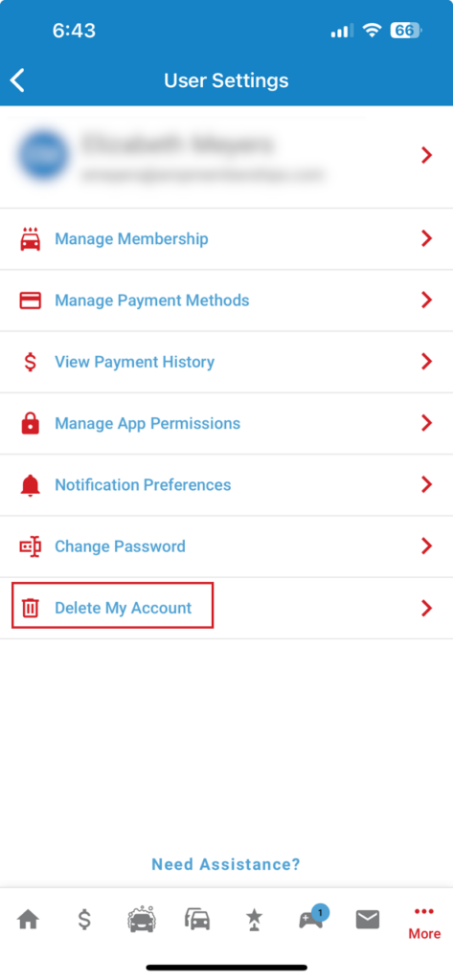This screenshot has height=980, width=453.
Task: Select Change Password option
Action: (226, 546)
